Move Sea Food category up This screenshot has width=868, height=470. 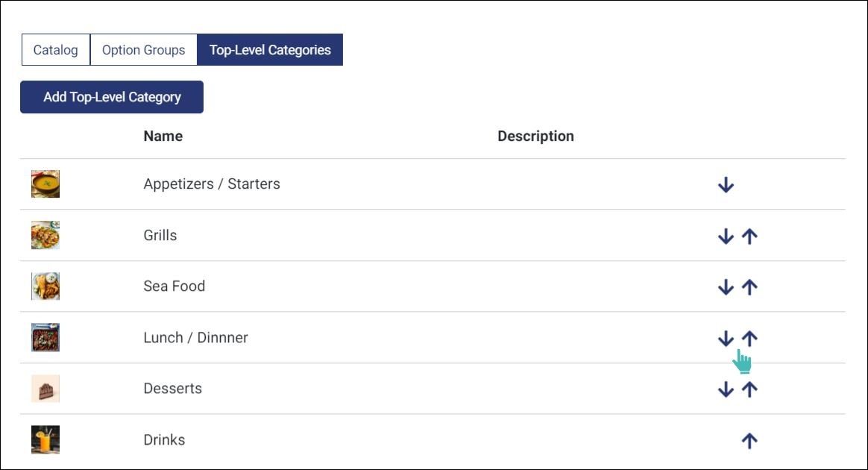point(749,287)
